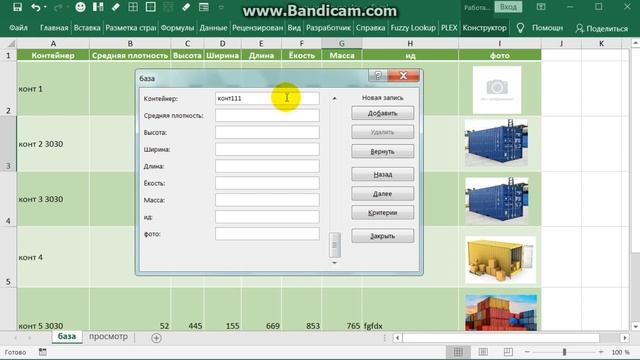
Task: Click the zoom in plus button
Action: [601, 352]
